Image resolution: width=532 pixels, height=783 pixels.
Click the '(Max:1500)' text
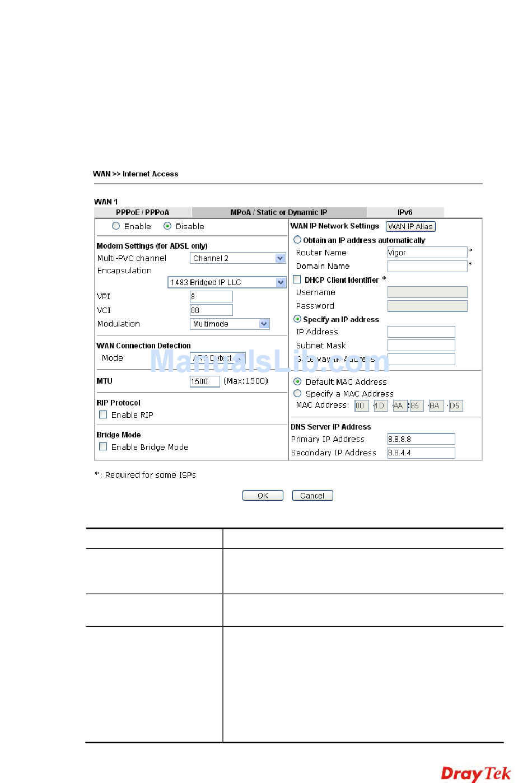pos(246,381)
